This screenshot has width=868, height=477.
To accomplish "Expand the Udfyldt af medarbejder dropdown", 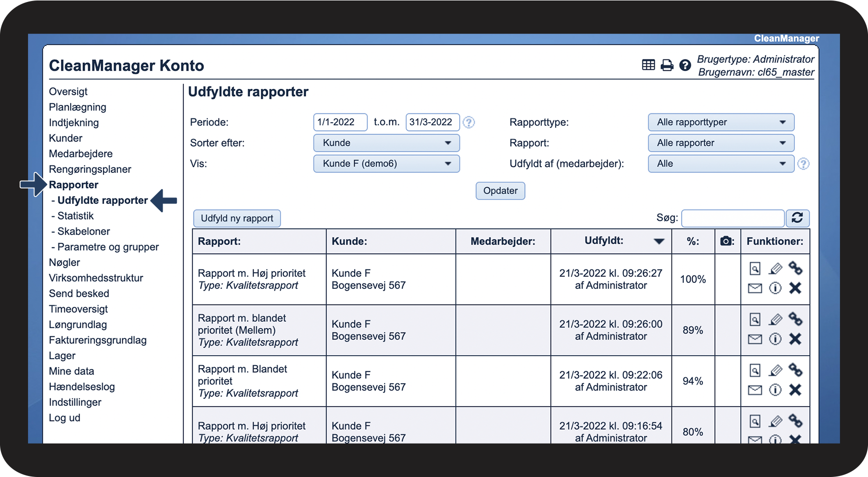I will click(x=721, y=164).
